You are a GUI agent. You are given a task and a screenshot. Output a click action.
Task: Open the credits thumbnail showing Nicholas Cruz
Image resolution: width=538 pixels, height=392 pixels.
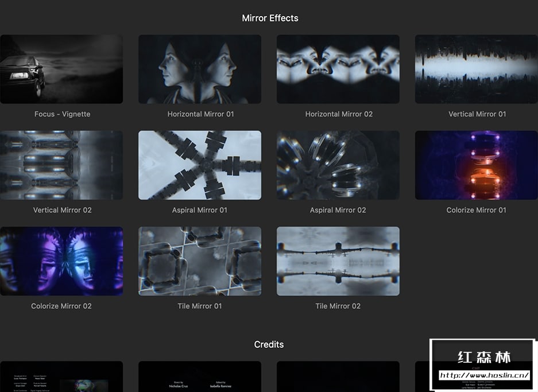[x=200, y=377]
